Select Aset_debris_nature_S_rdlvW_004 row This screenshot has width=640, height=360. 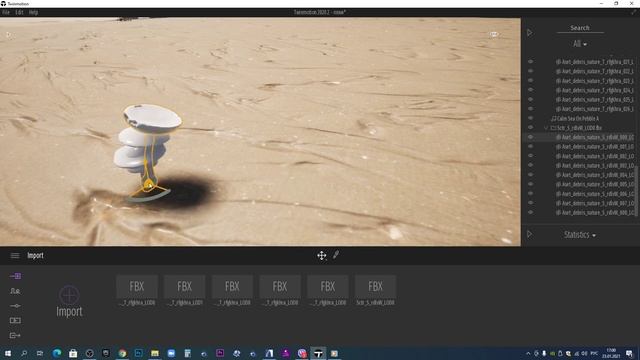[x=594, y=175]
